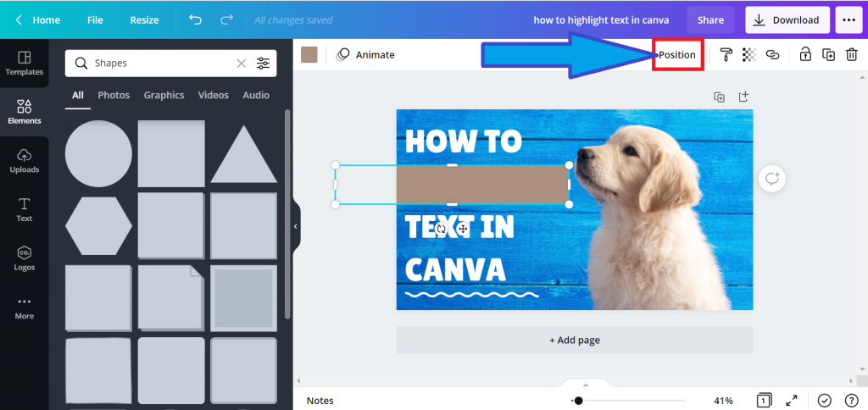Open the More sidebar options

[x=24, y=307]
